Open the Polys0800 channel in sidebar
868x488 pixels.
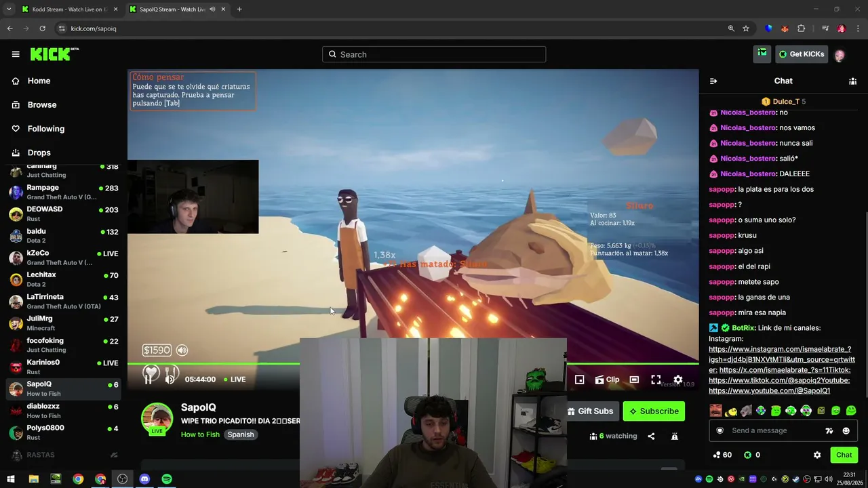[x=63, y=432]
